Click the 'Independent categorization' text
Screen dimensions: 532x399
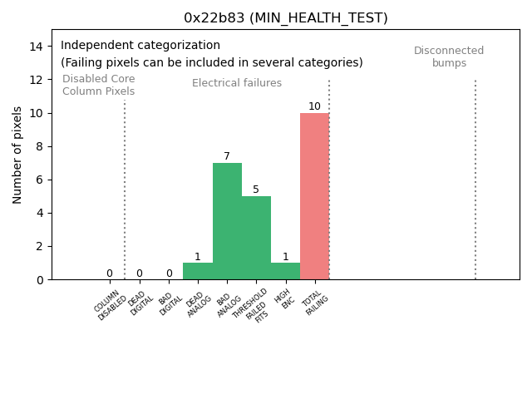140,46
